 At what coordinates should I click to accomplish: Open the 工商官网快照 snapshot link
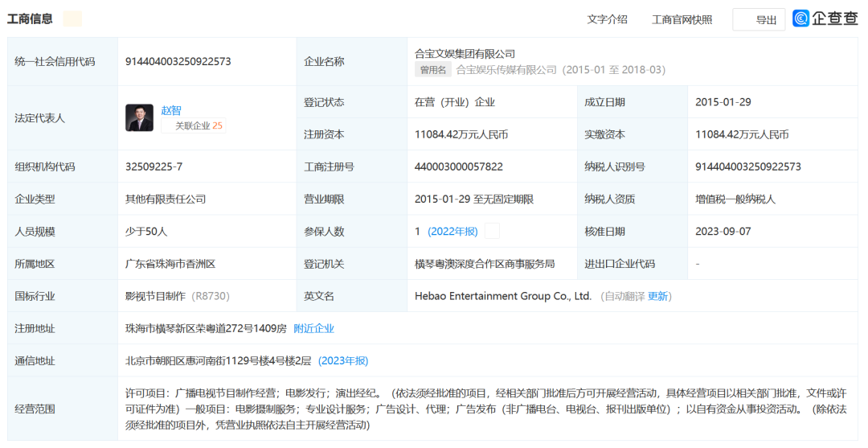pyautogui.click(x=682, y=20)
